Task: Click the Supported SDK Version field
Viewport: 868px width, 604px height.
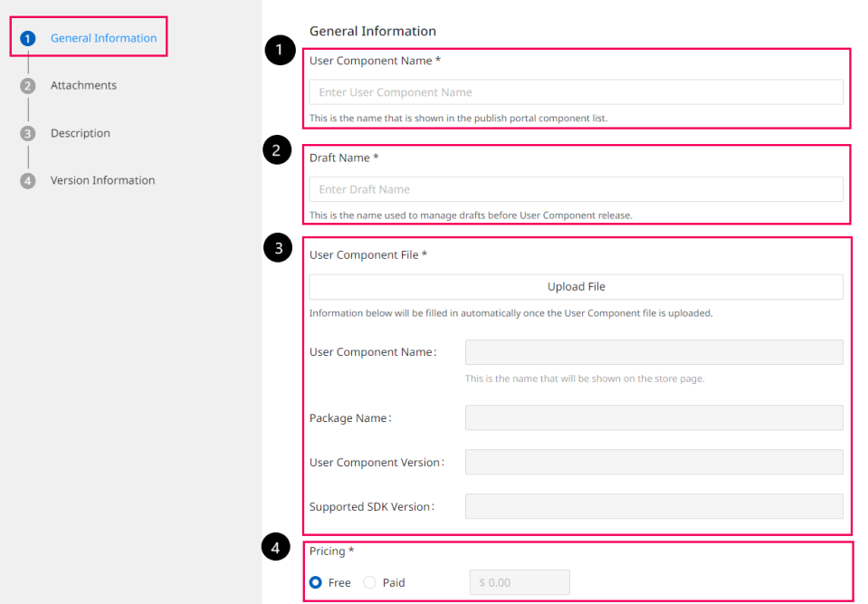Action: [x=654, y=506]
